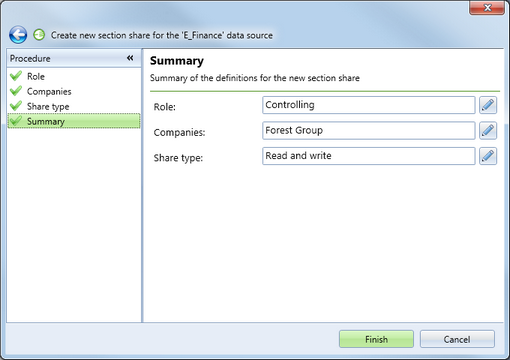Click the green checkmark next to Role

(16, 76)
